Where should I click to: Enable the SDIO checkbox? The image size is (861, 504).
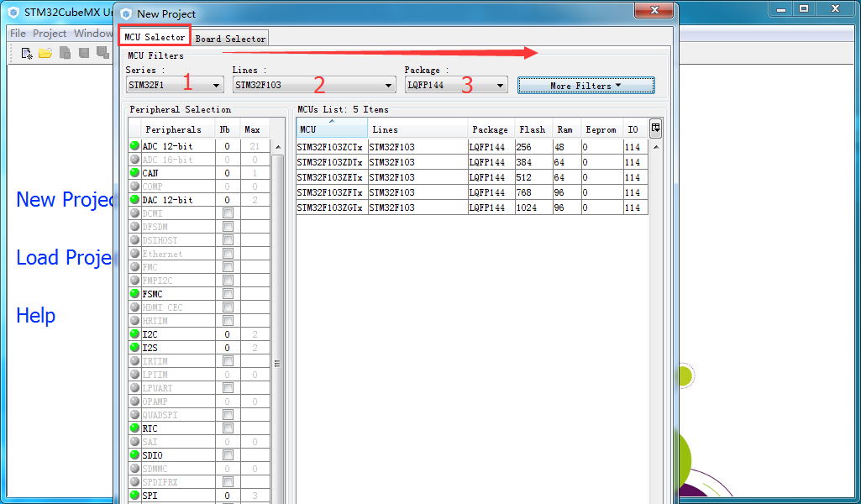click(228, 455)
